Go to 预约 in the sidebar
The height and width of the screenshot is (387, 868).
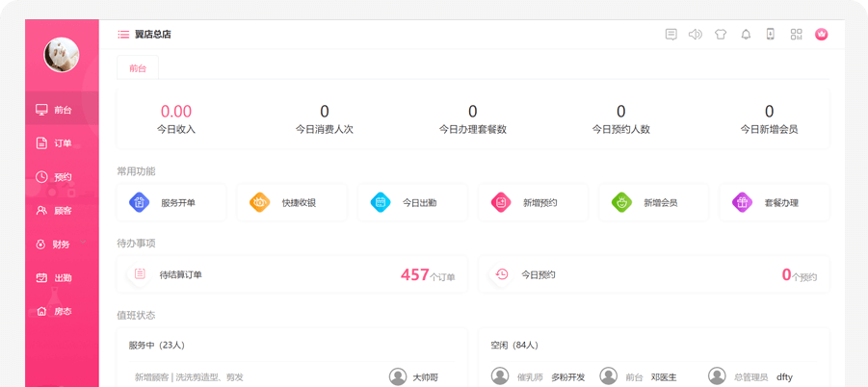pos(62,177)
